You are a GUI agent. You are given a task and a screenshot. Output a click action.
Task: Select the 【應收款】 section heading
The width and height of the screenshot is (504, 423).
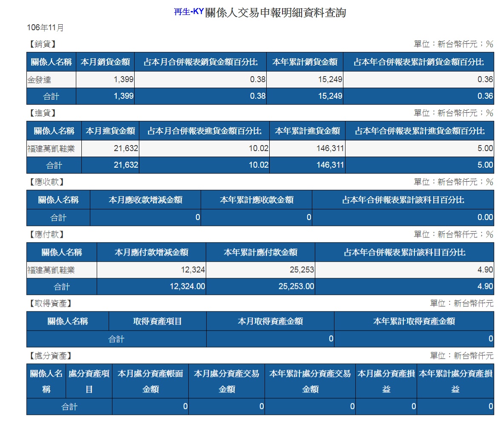pyautogui.click(x=46, y=182)
